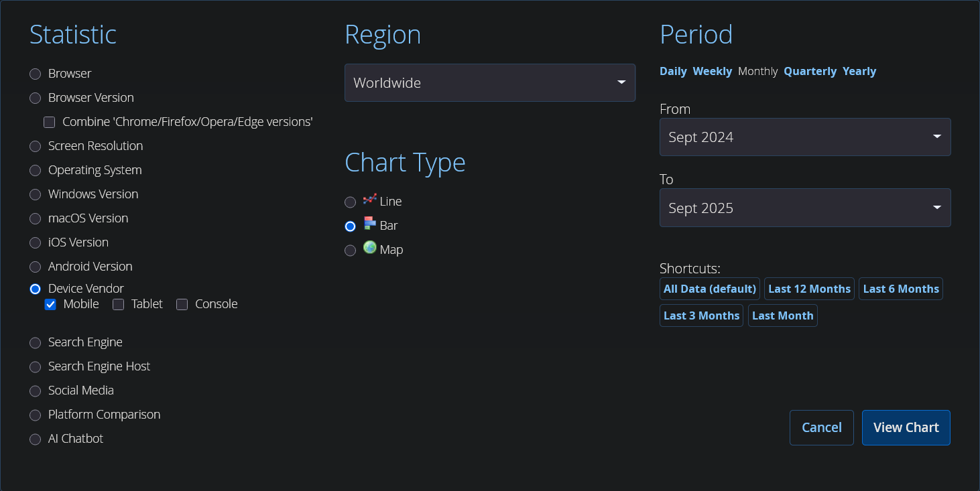The width and height of the screenshot is (980, 491).
Task: Choose Browser Version statistic
Action: tap(36, 98)
